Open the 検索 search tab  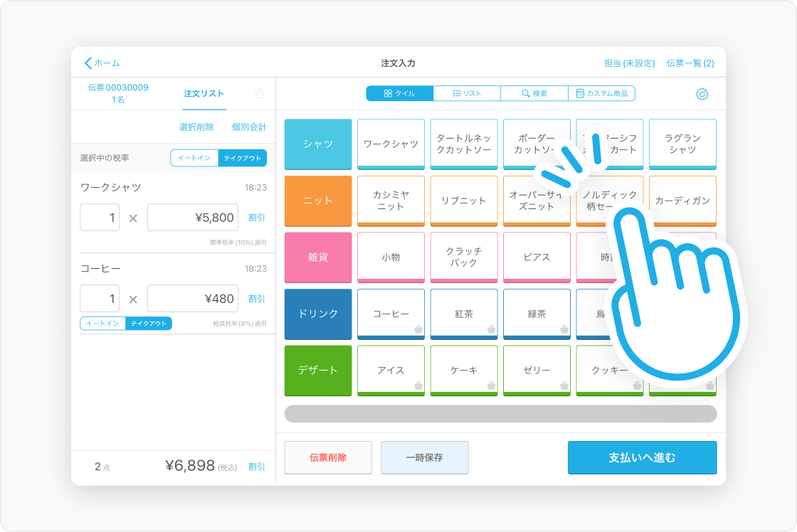coord(534,93)
